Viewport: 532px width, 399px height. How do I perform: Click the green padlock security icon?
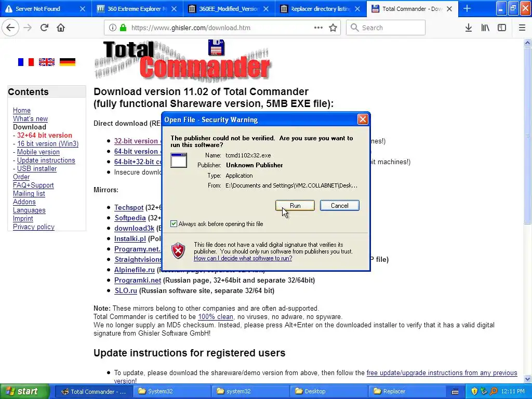pos(123,28)
